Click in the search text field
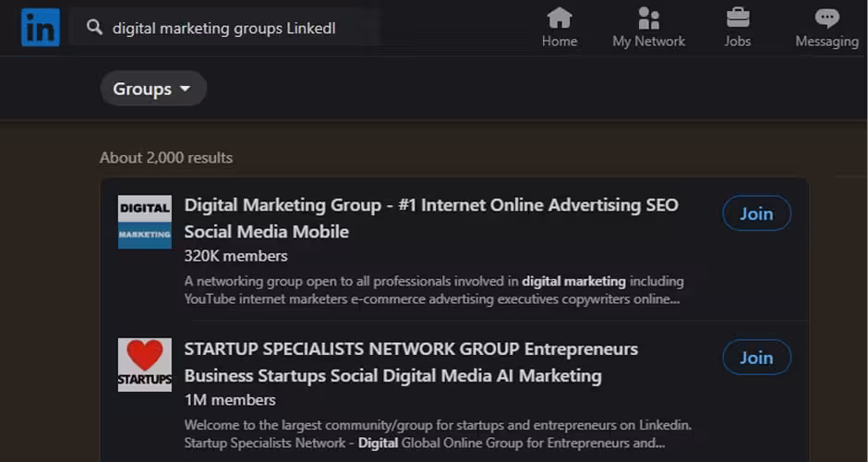The width and height of the screenshot is (868, 462). (231, 29)
